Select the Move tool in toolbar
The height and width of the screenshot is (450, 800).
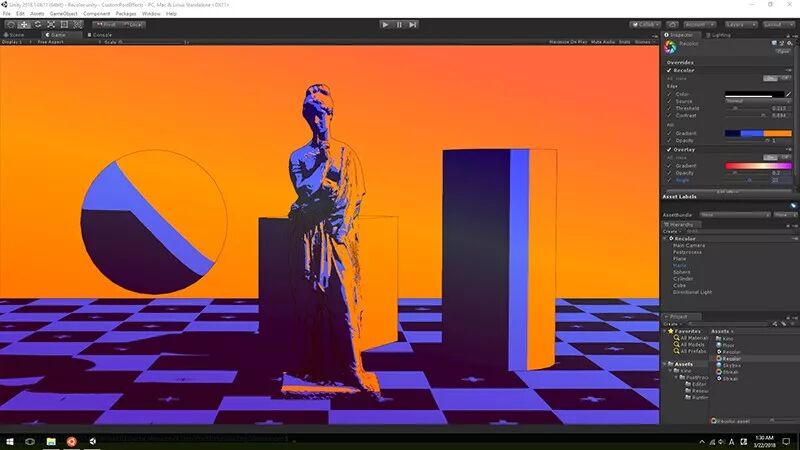(24, 24)
